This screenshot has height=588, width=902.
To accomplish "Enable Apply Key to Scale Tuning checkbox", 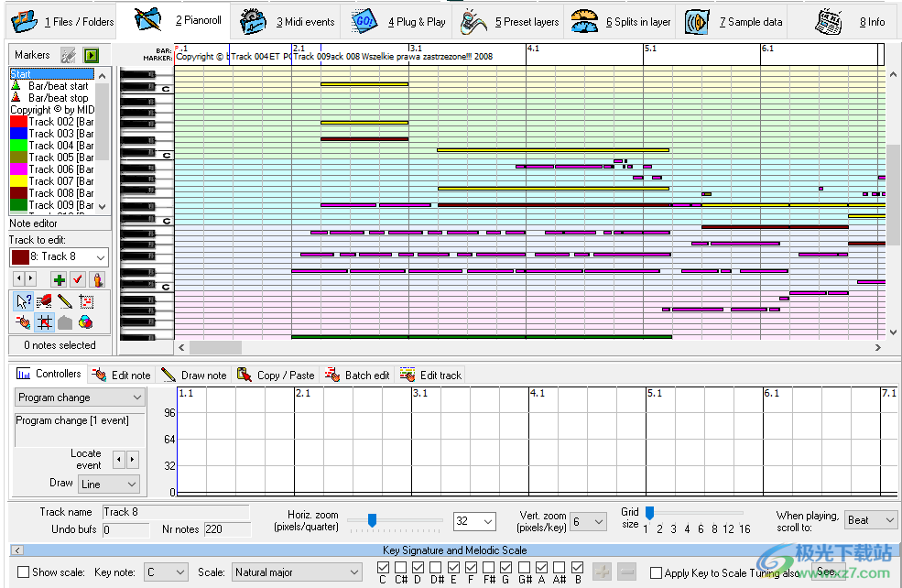I will click(656, 573).
